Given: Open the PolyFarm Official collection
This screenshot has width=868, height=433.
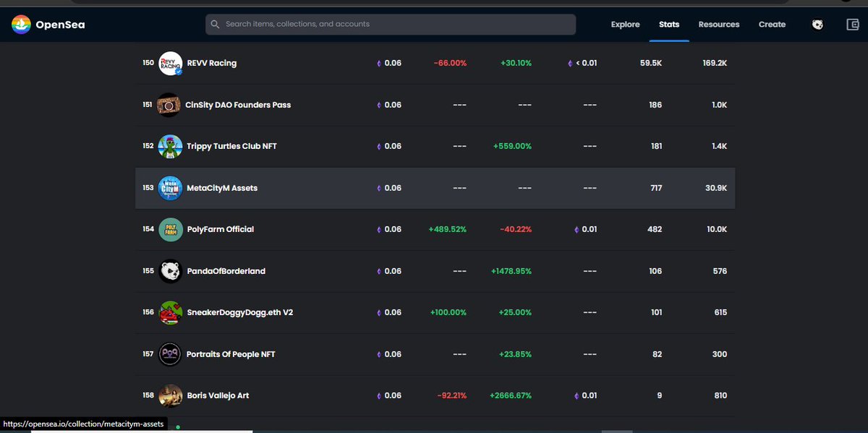Looking at the screenshot, I should coord(220,230).
